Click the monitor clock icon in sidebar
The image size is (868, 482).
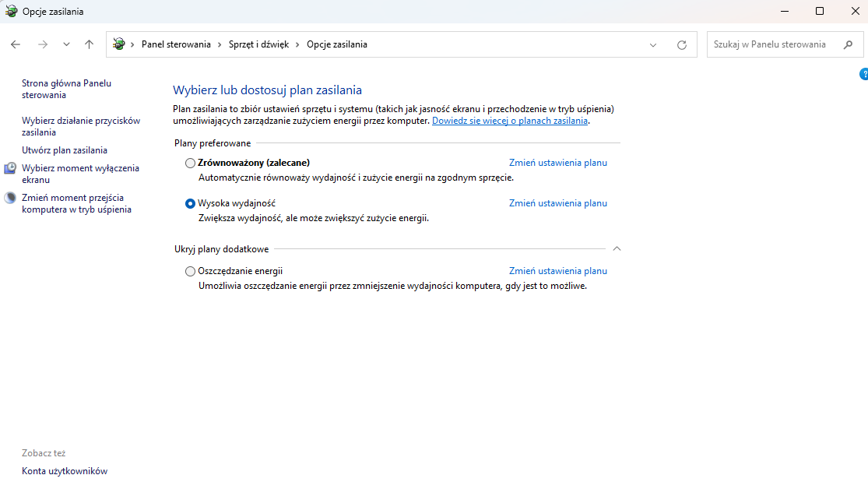tap(11, 168)
